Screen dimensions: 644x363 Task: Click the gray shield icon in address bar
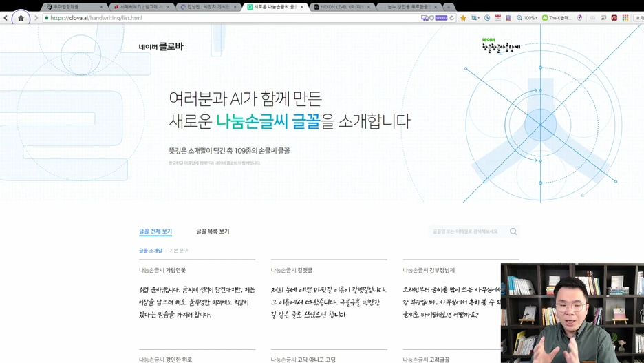click(431, 18)
